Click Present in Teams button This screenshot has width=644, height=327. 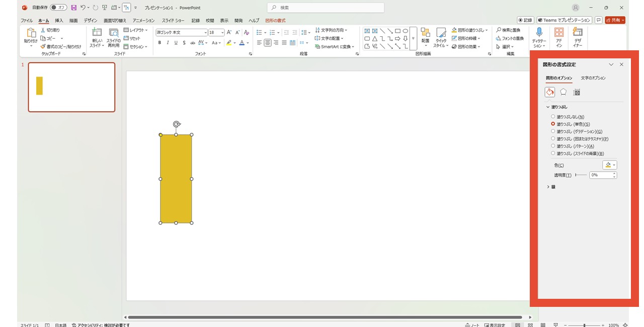[x=564, y=20]
